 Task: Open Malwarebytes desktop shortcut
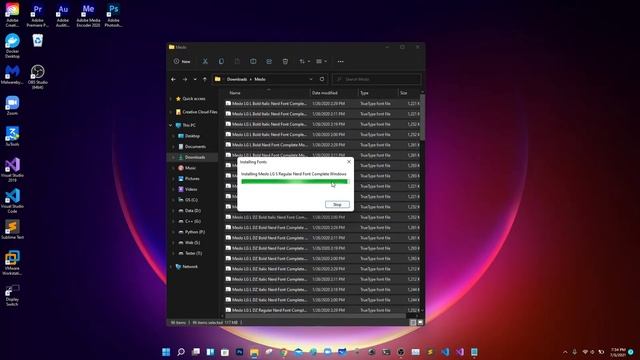[12, 75]
